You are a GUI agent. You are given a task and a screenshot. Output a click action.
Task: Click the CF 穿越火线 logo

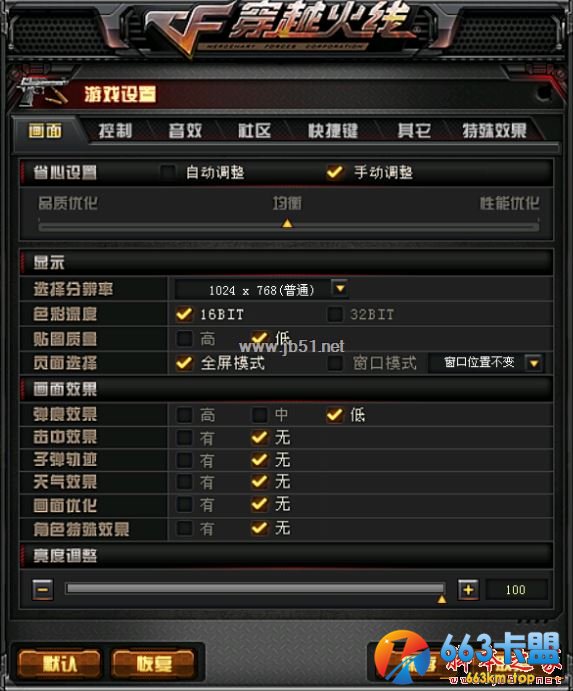(x=282, y=29)
